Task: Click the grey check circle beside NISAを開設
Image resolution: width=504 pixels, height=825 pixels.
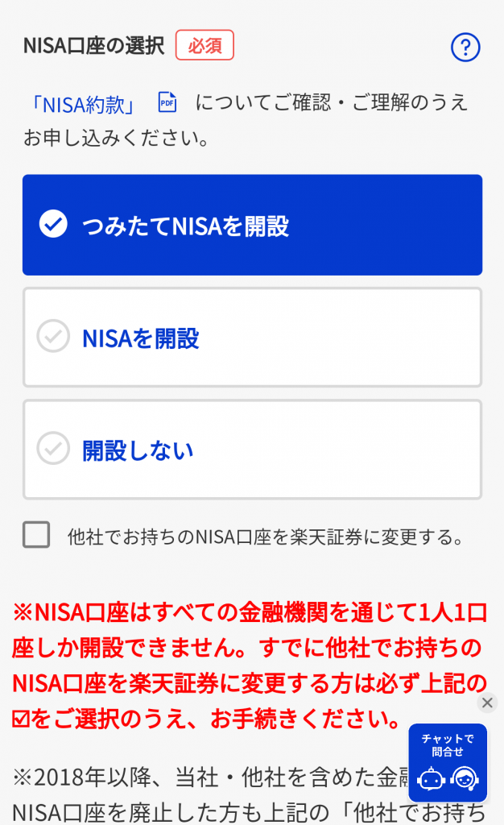Action: pos(53,337)
